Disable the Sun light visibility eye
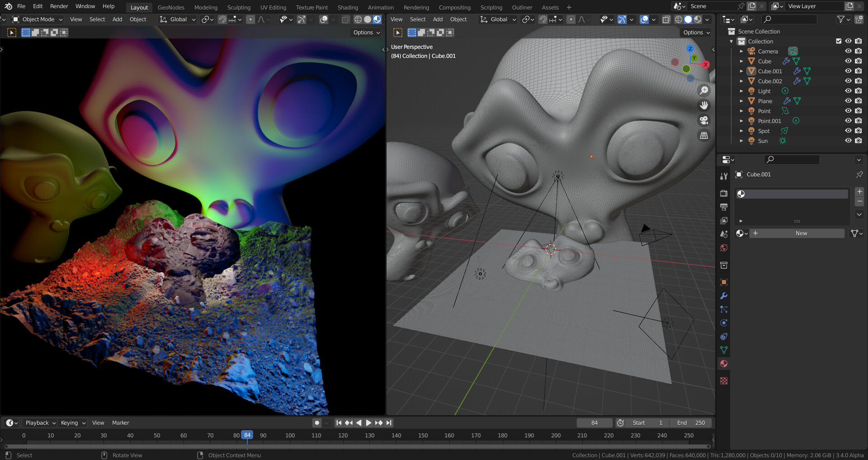 (x=848, y=141)
